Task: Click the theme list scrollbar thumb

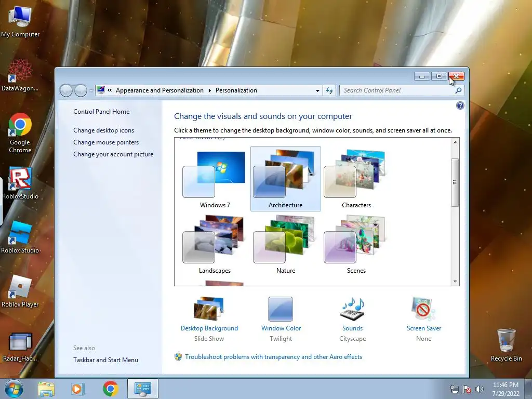Action: point(455,182)
